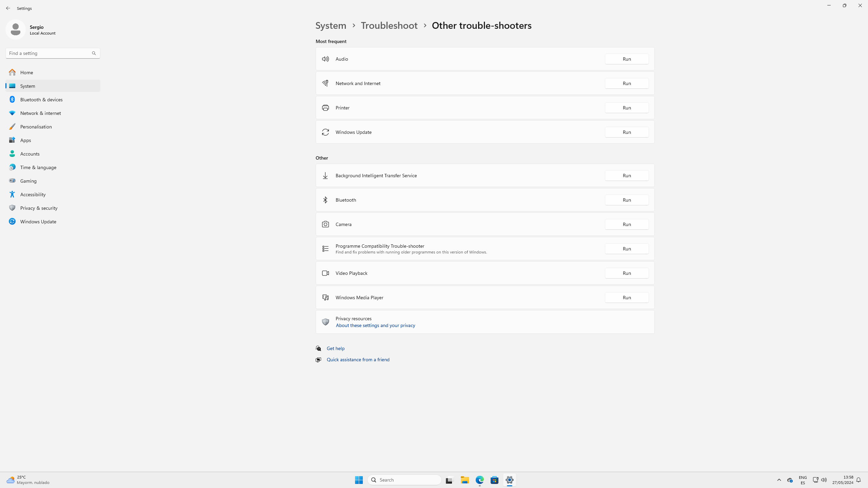Run the Camera trouble-shooter

tap(627, 224)
